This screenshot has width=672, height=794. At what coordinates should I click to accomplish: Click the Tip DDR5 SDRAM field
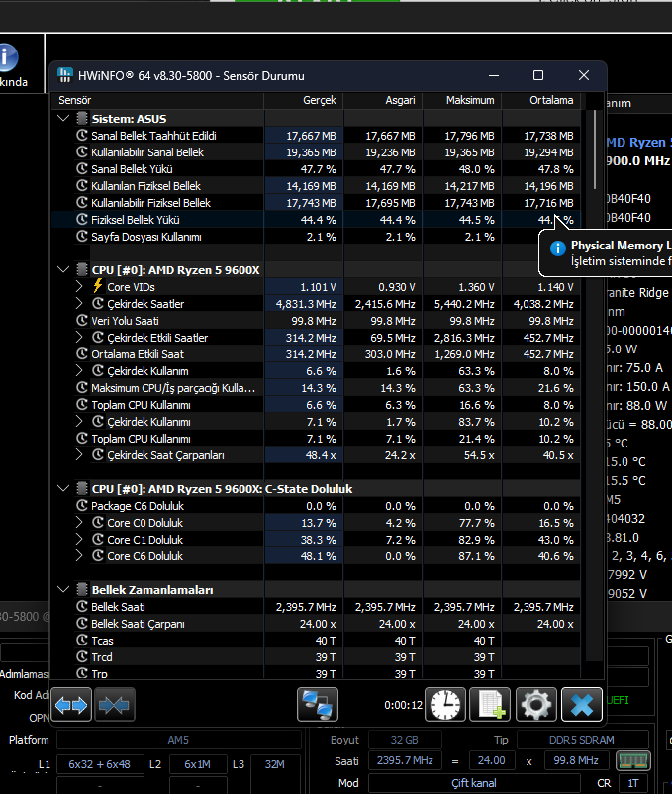click(583, 740)
